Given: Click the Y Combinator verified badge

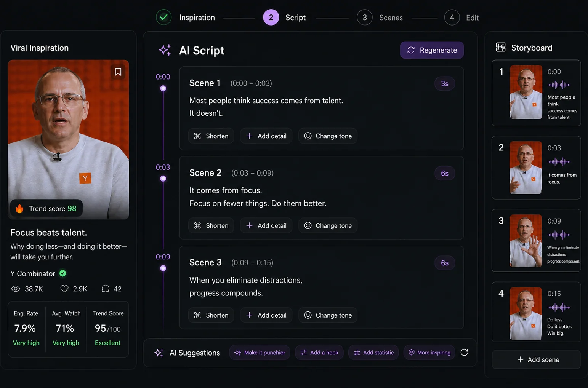Looking at the screenshot, I should click(x=63, y=273).
